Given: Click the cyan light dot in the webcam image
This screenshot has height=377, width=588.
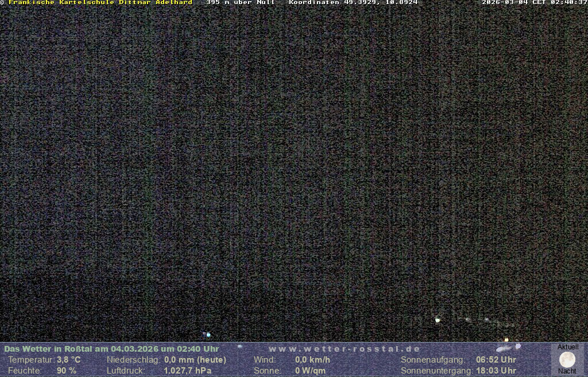Looking at the screenshot, I should 208,334.
